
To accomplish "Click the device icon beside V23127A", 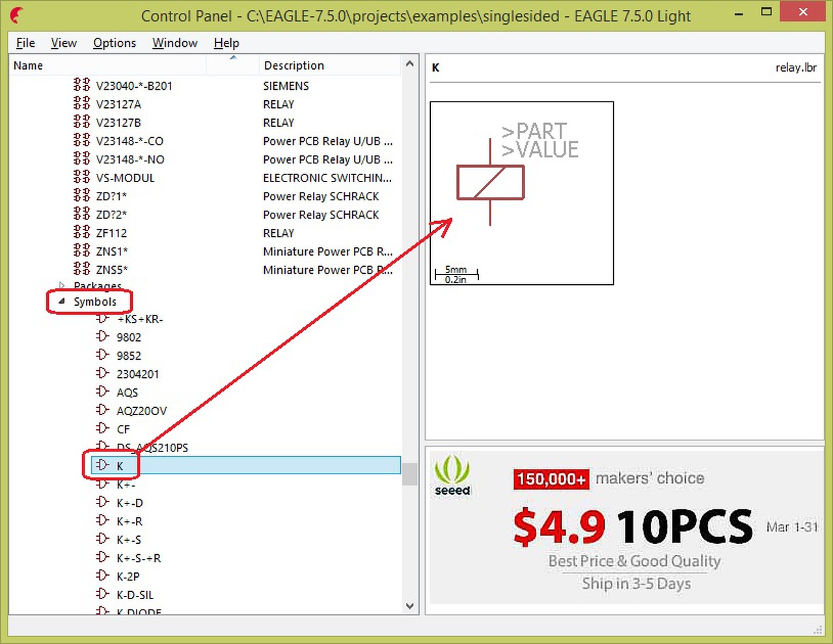I will tap(81, 103).
